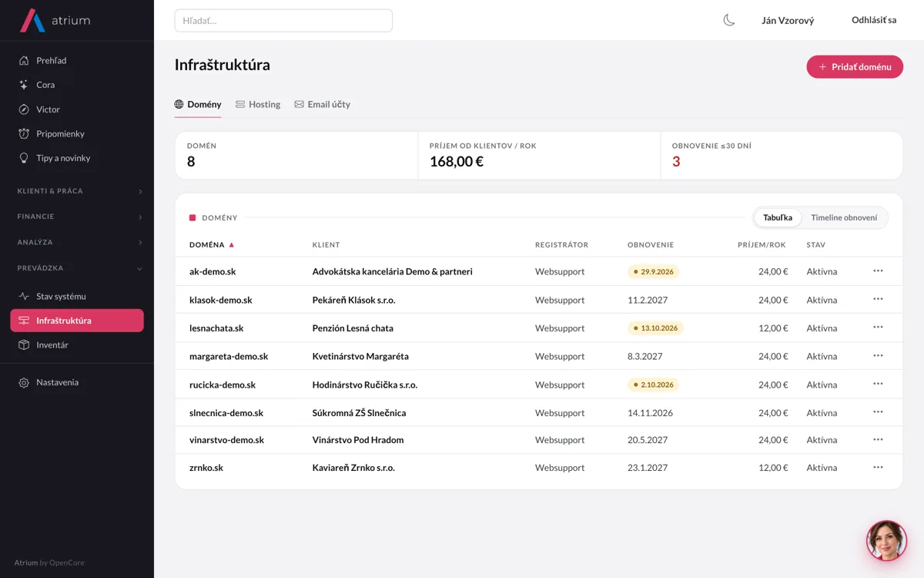The height and width of the screenshot is (578, 924).
Task: Open Pripomienky alarm clock icon
Action: click(x=24, y=134)
